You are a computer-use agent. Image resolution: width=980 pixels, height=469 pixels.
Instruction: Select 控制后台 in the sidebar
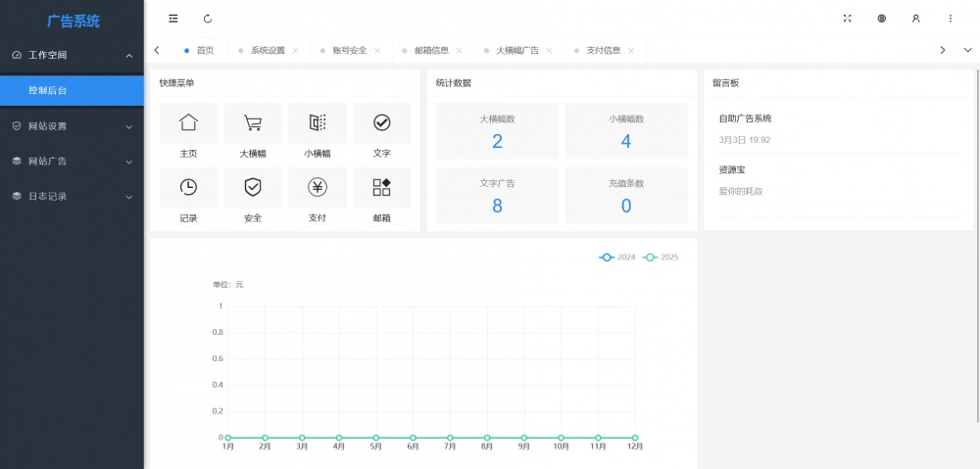click(x=72, y=90)
